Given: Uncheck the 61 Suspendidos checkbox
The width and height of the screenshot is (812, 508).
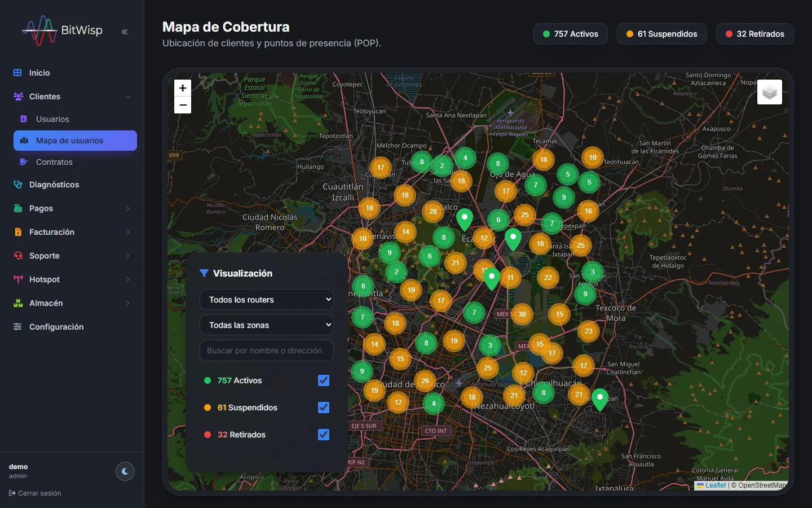Looking at the screenshot, I should coord(324,408).
